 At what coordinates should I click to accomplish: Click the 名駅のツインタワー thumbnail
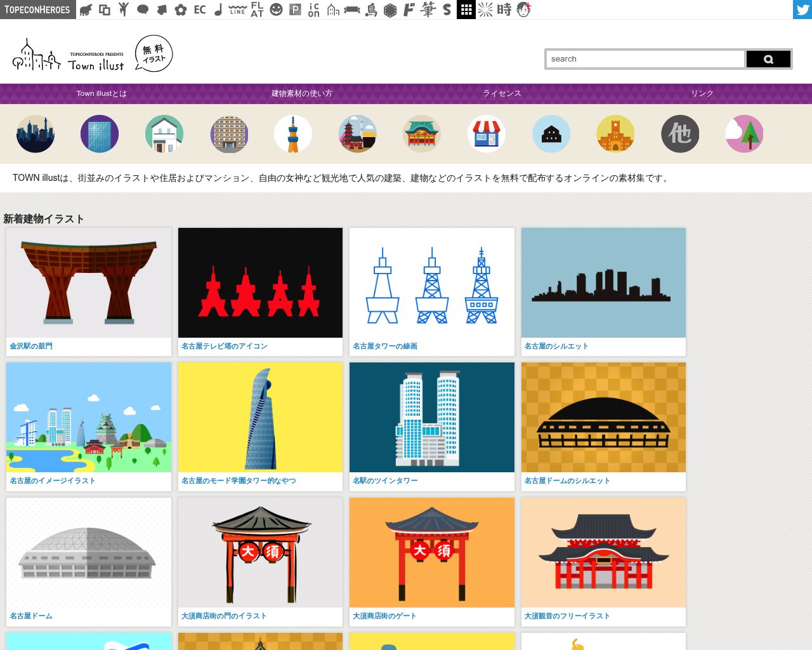(x=432, y=417)
